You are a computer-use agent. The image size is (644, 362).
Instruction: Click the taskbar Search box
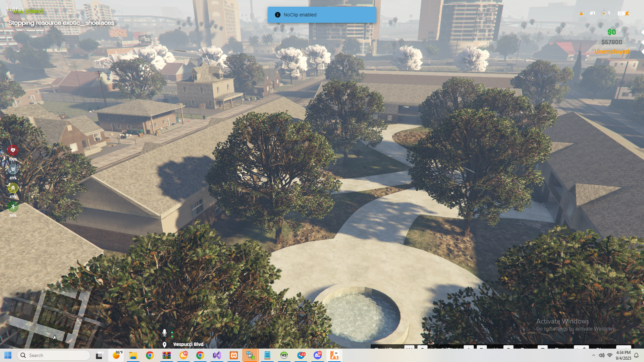click(x=54, y=355)
